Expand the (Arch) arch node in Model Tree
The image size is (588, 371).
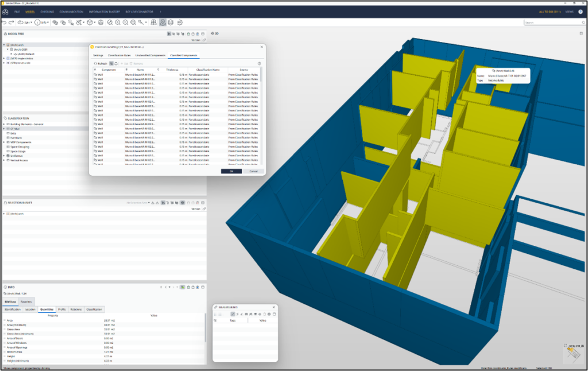point(4,45)
